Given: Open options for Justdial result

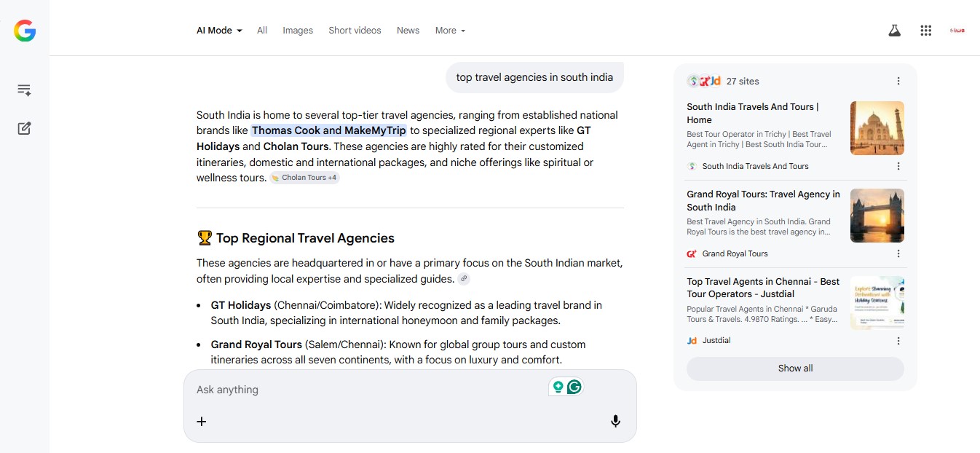Looking at the screenshot, I should click(898, 341).
